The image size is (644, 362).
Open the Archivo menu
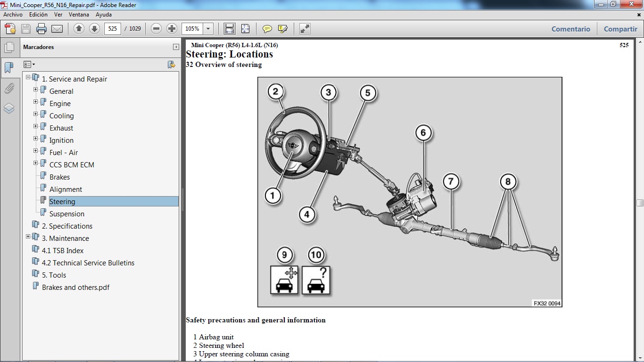point(13,15)
